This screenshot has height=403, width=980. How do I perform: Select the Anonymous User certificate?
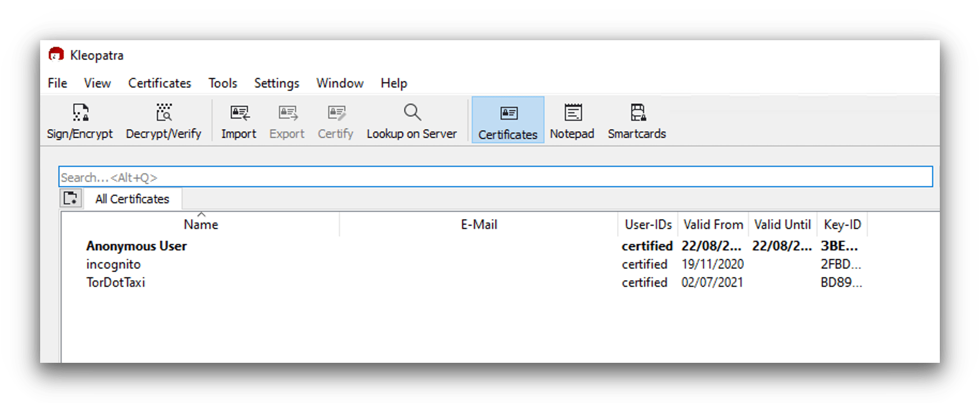[x=137, y=246]
